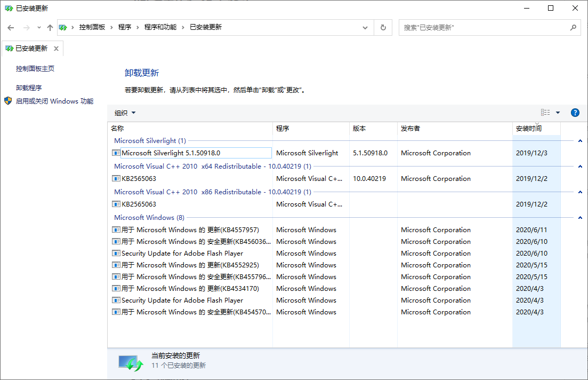This screenshot has height=380, width=588.
Task: Select 安全更新(KB456036... entry
Action: [x=196, y=241]
